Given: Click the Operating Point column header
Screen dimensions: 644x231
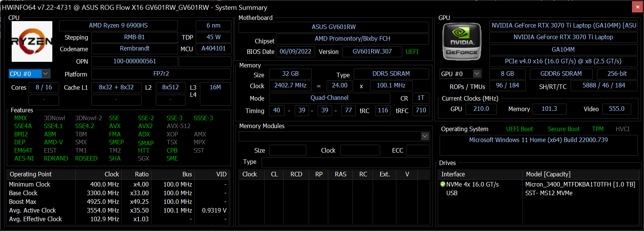Looking at the screenshot, I should click(x=41, y=174).
